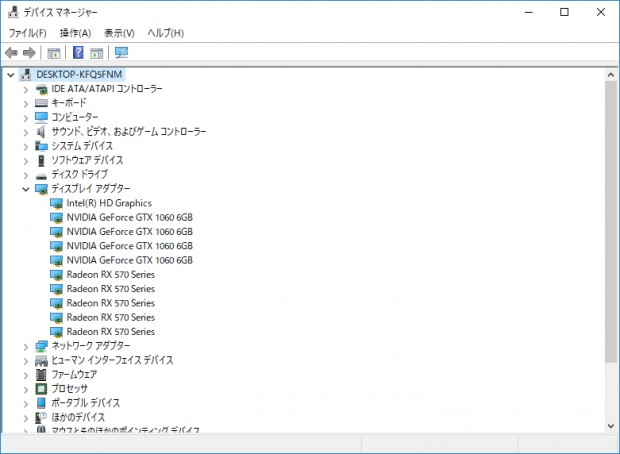Expand the コンピューター chevron
Screen dimensions: 620x454
(26, 118)
